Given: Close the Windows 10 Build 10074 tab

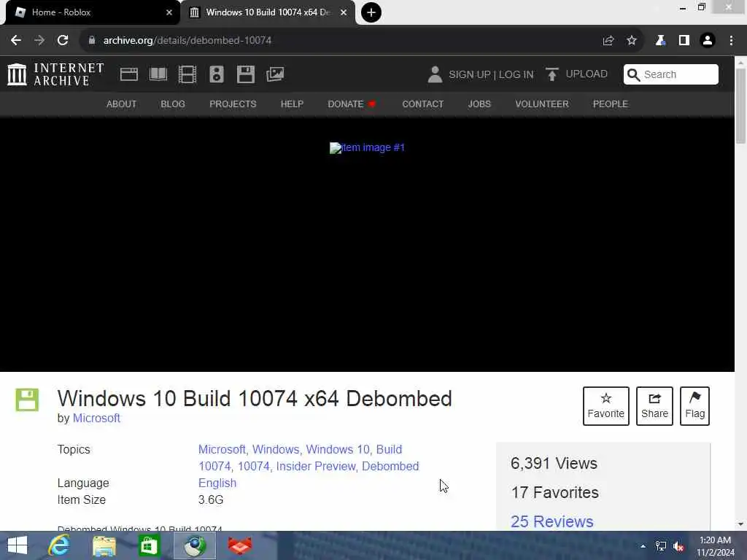Looking at the screenshot, I should [344, 12].
